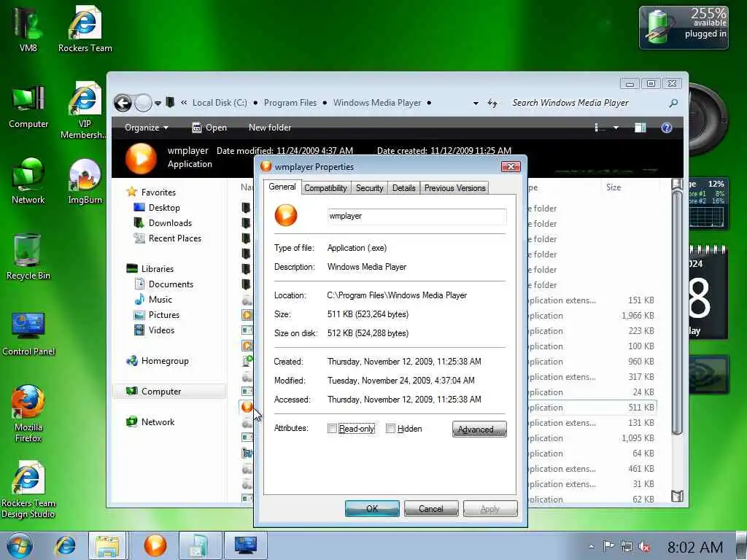Click the Open toolbar button
This screenshot has height=560, width=747.
pos(209,128)
